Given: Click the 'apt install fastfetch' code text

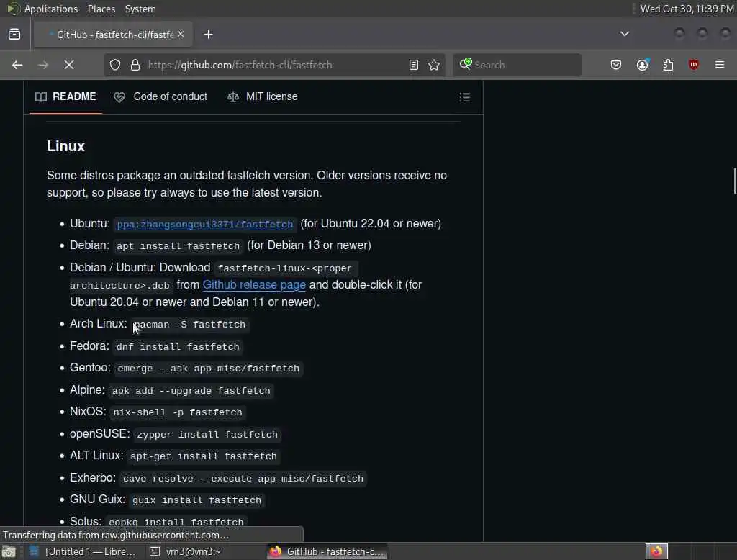Looking at the screenshot, I should 178,246.
